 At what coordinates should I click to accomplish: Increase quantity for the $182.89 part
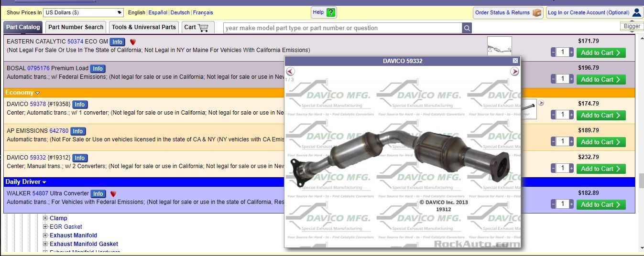point(571,204)
